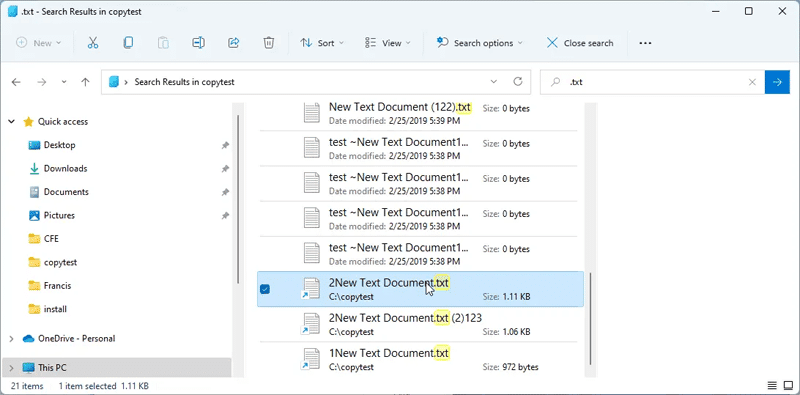Open Documents in Quick access
Viewport: 800px width, 395px height.
[x=66, y=192]
